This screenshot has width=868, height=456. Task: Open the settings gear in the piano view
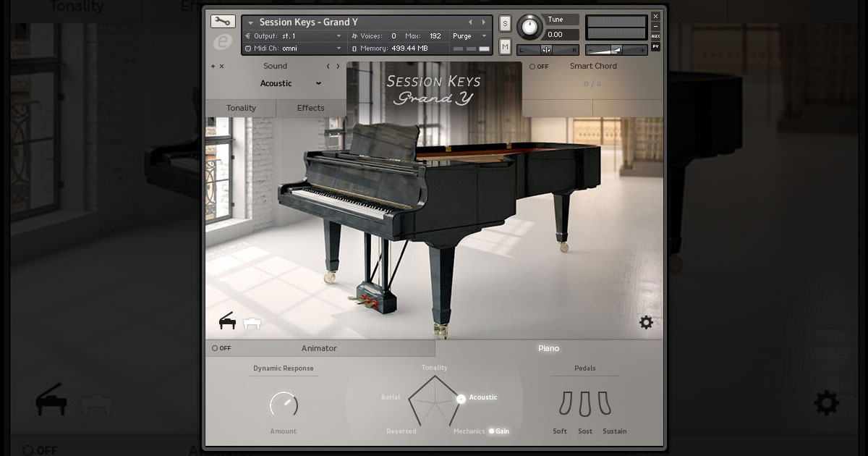click(646, 323)
